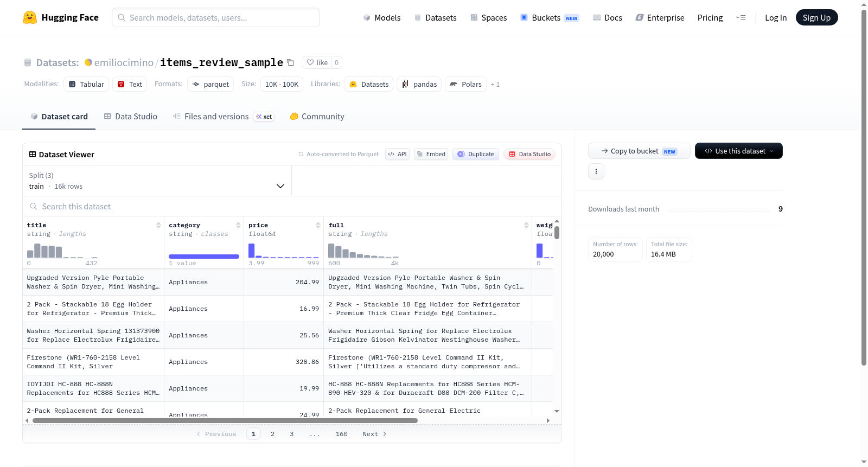The height and width of the screenshot is (467, 868).
Task: Copy dataset name with the copy icon
Action: tap(290, 62)
